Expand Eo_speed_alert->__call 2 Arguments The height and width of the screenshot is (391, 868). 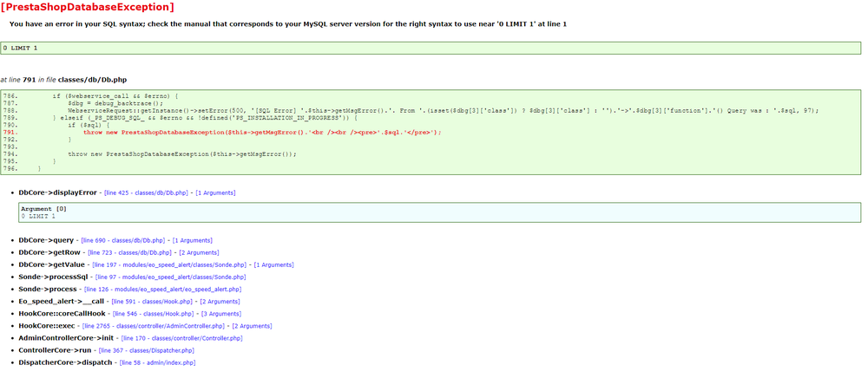click(x=220, y=302)
